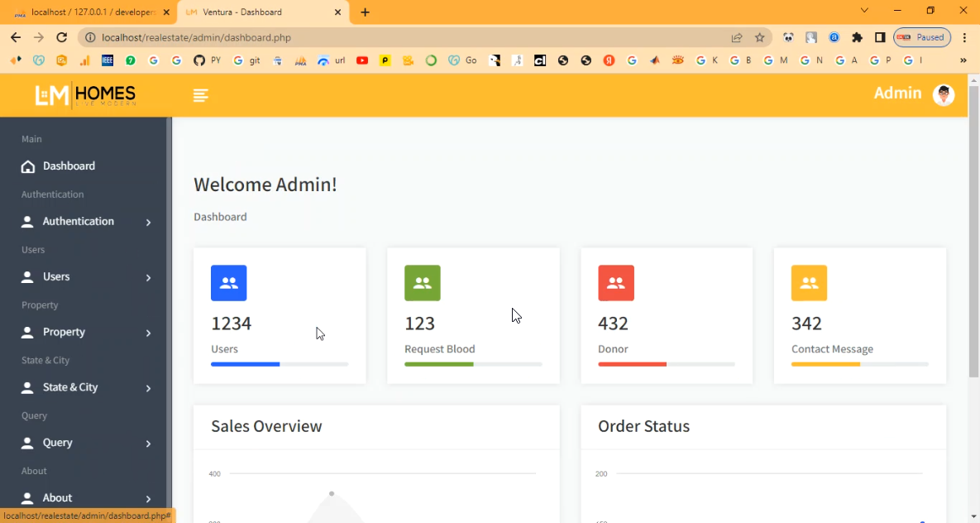The image size is (980, 523).
Task: Click the Dashboard home icon in sidebar
Action: tap(28, 166)
